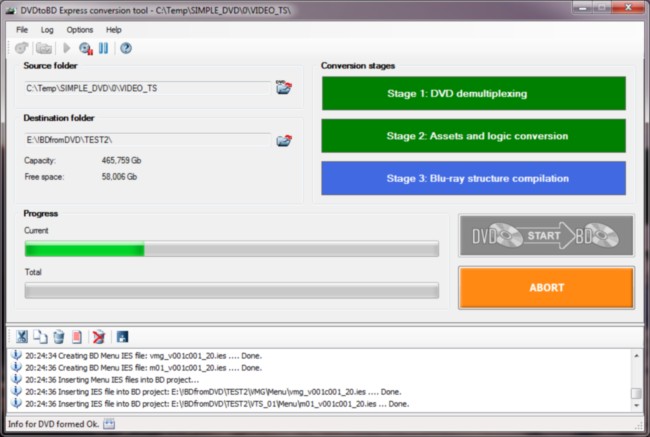Click the greyed-out disc icon in top toolbar

pos(22,48)
